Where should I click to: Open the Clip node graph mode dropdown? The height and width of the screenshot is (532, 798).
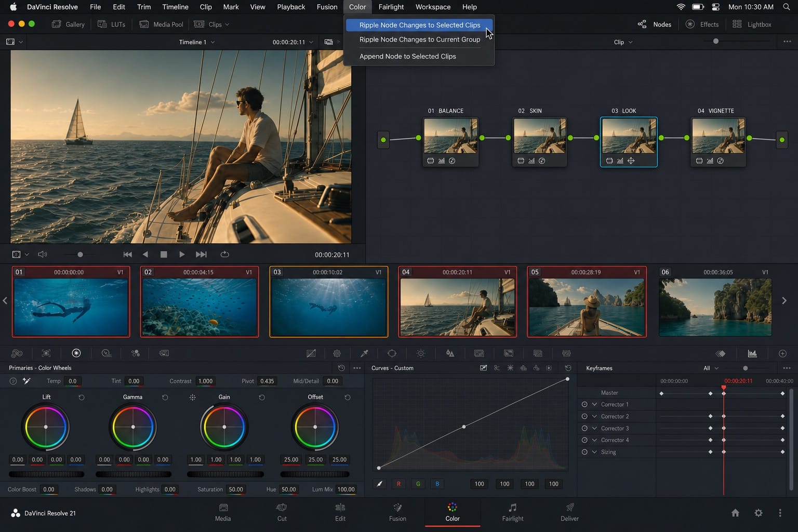point(623,42)
